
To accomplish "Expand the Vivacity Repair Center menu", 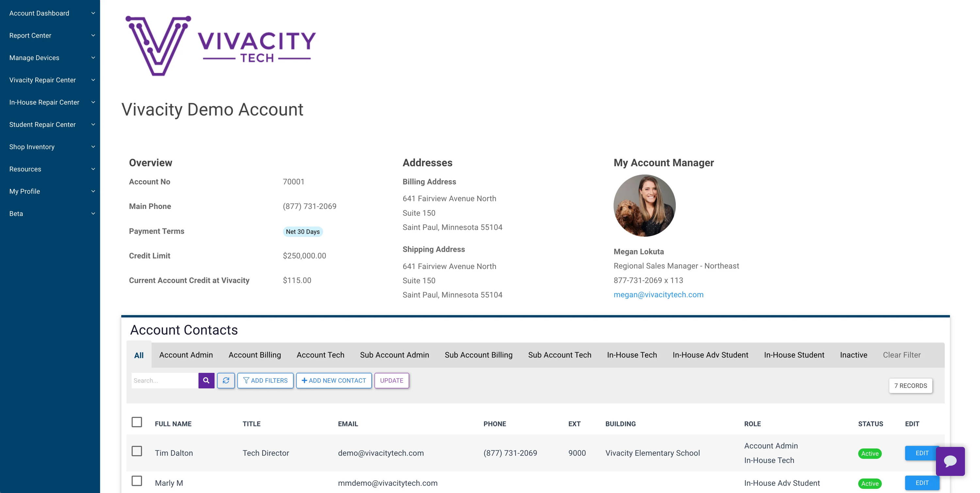I will tap(50, 80).
